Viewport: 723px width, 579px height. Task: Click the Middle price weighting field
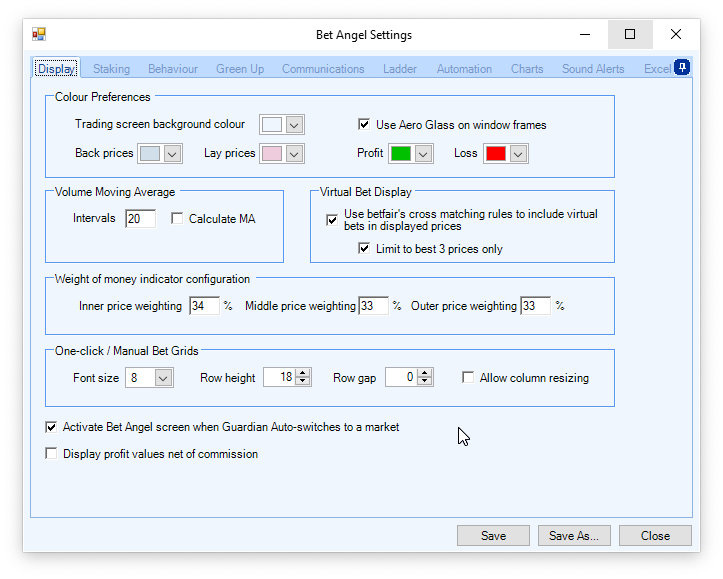point(373,306)
